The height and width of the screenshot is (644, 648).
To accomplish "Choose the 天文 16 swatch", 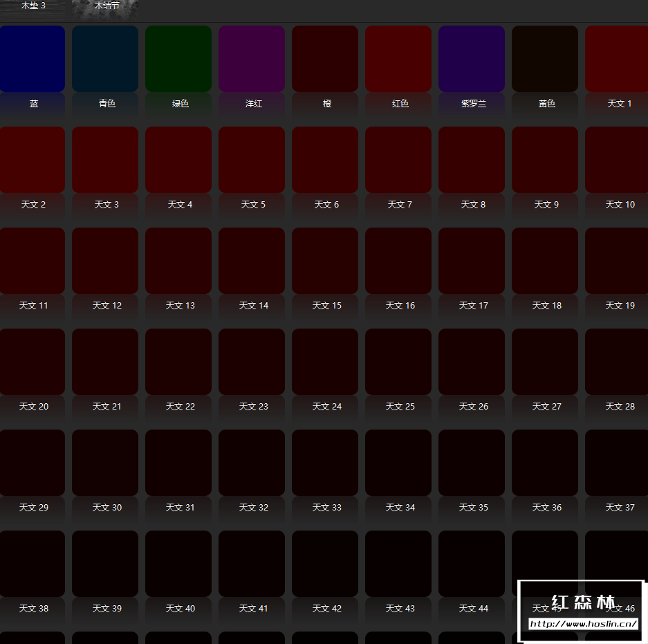I will point(398,260).
